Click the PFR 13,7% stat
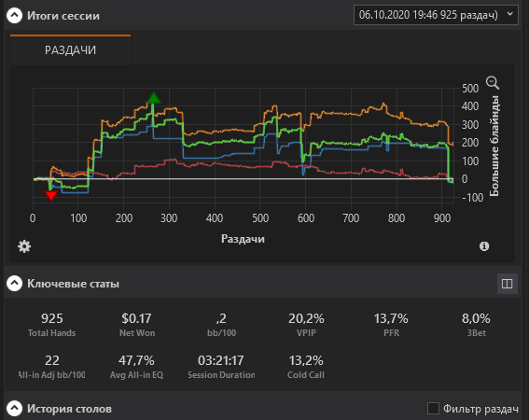 click(391, 325)
